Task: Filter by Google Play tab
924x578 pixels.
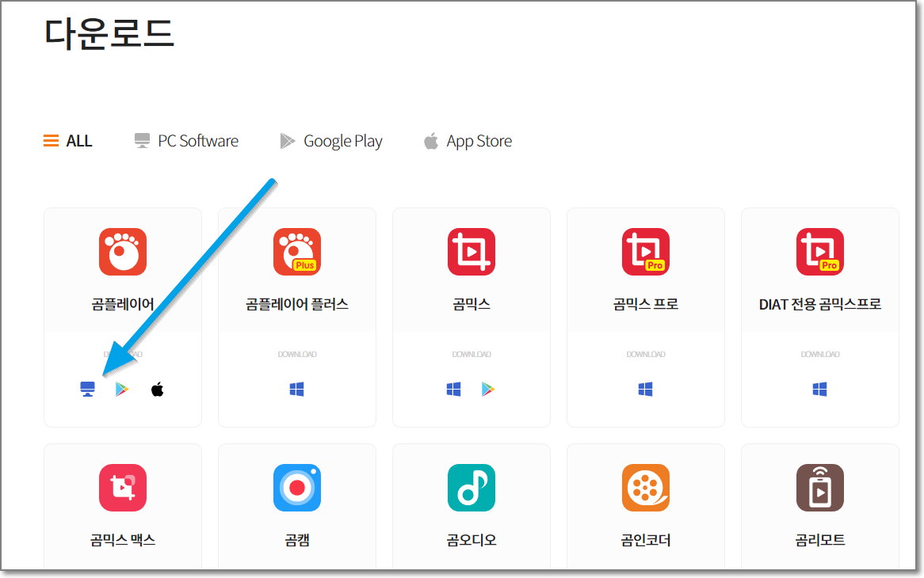Action: pos(331,141)
